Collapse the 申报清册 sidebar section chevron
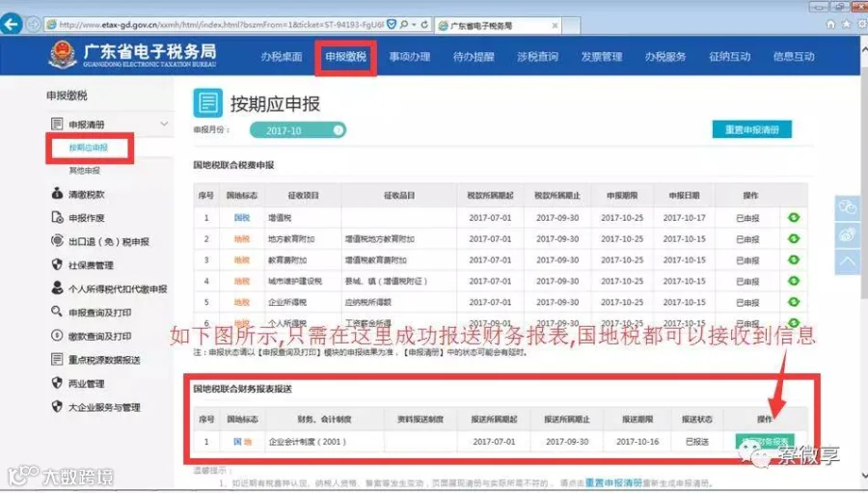868x493 pixels. click(x=164, y=123)
